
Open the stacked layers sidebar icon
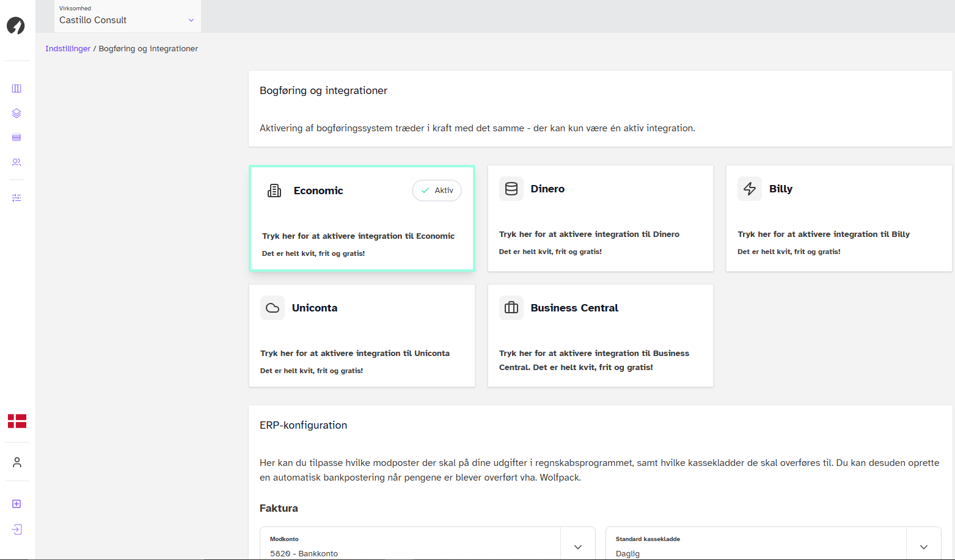(16, 114)
